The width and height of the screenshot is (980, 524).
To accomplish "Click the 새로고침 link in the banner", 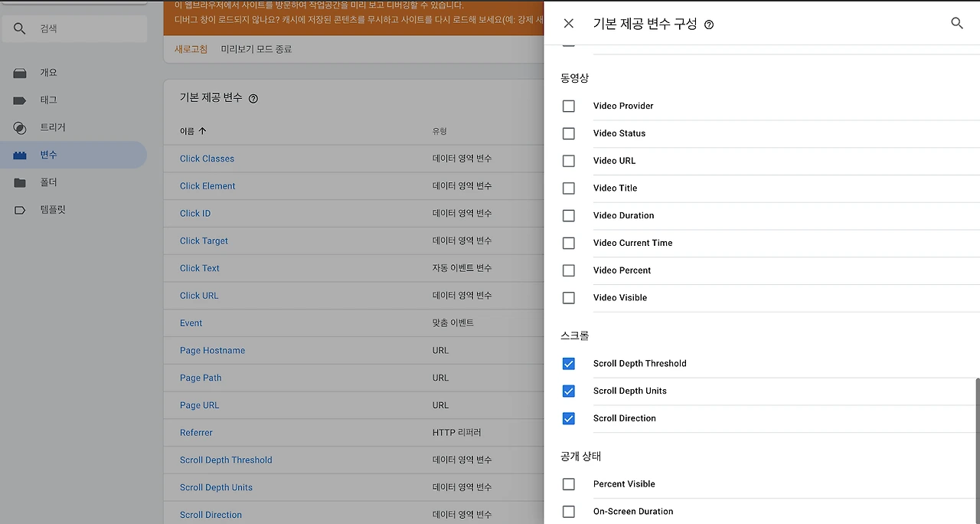I will pos(191,49).
